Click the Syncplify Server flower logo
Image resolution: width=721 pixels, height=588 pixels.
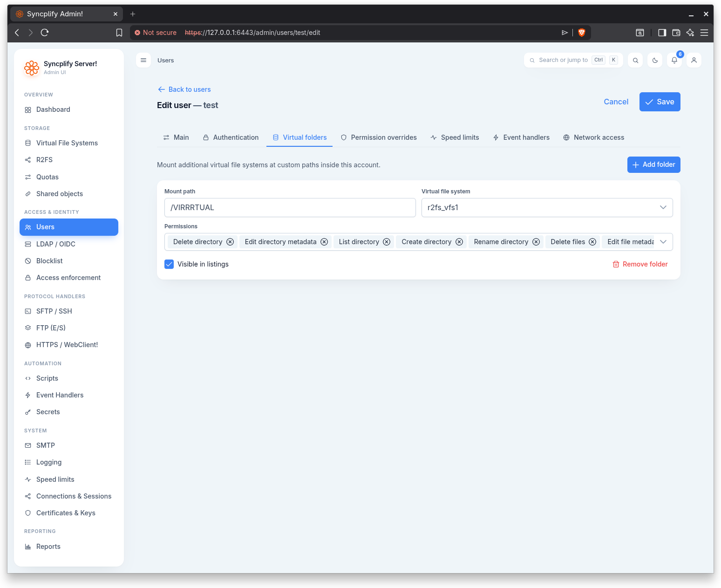click(x=32, y=68)
